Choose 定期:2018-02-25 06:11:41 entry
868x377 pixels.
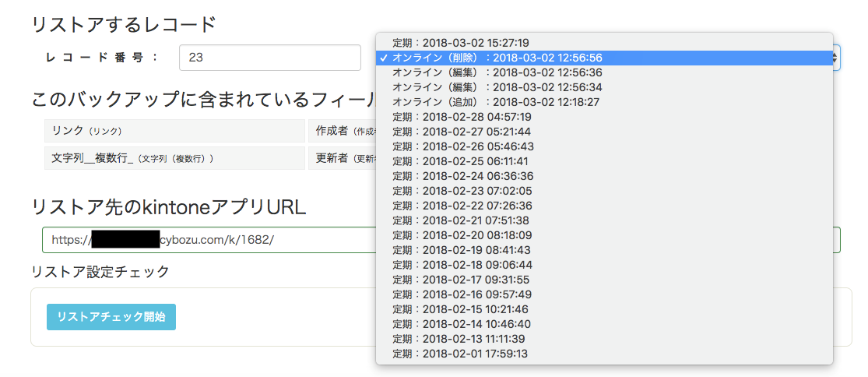pyautogui.click(x=604, y=161)
